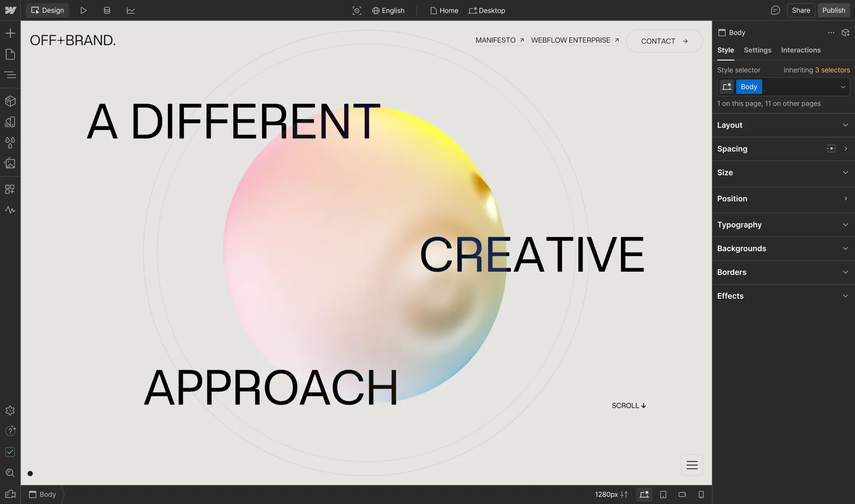Switch to the Settings tab

pyautogui.click(x=757, y=50)
